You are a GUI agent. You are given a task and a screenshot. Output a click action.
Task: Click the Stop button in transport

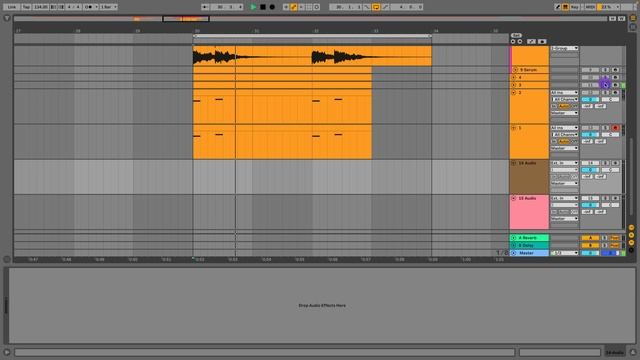(263, 7)
